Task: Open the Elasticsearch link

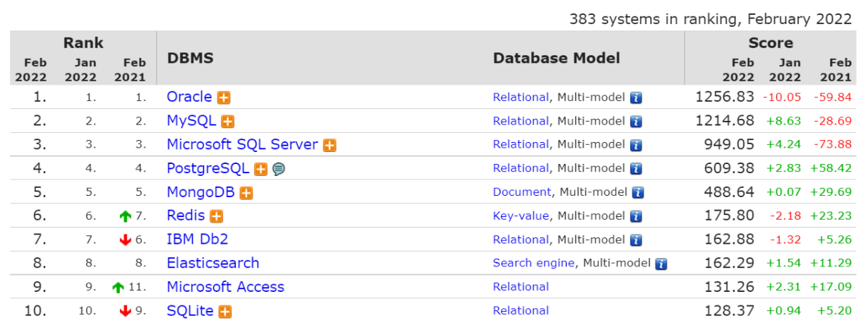Action: (213, 263)
